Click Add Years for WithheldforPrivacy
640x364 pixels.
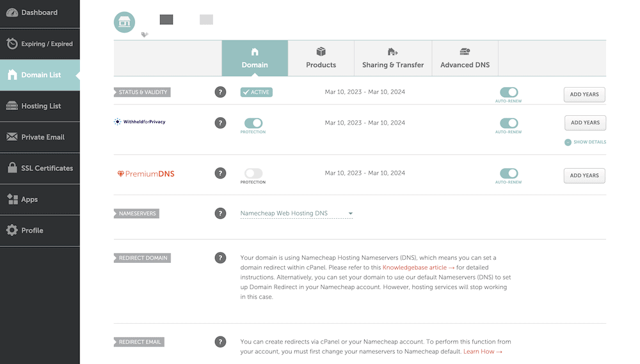coord(586,122)
